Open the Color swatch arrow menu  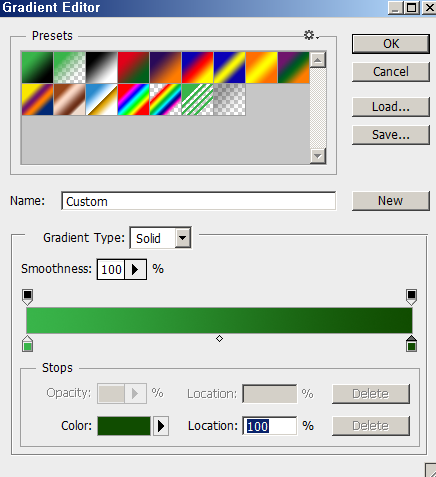click(161, 426)
